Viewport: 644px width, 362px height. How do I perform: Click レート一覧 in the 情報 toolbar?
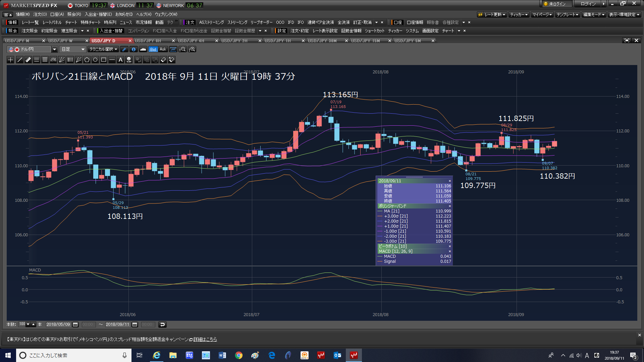(x=30, y=22)
